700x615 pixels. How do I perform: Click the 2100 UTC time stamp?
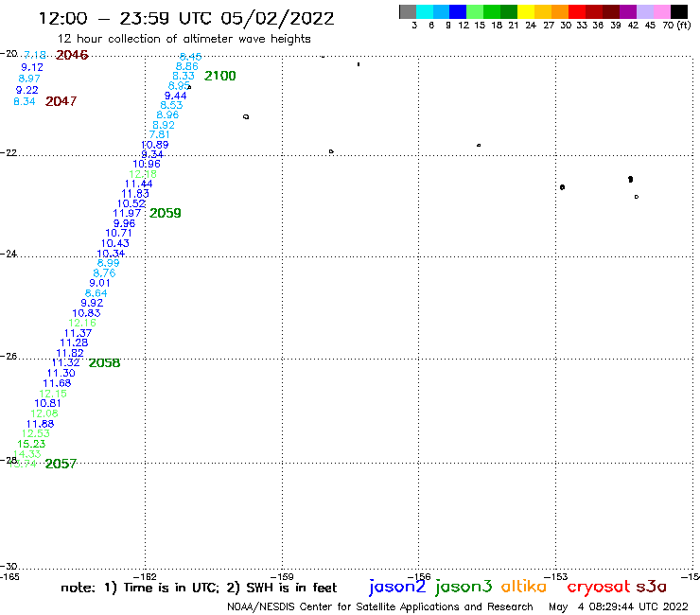point(220,76)
